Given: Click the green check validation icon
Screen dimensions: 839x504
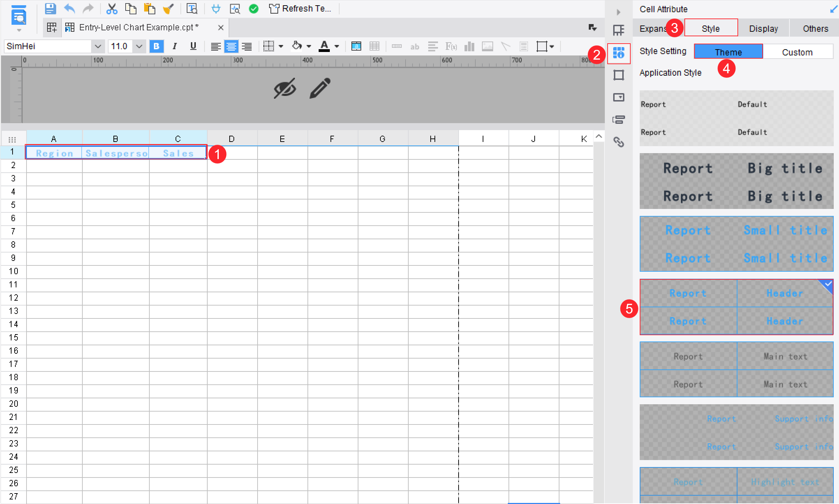Looking at the screenshot, I should click(254, 9).
